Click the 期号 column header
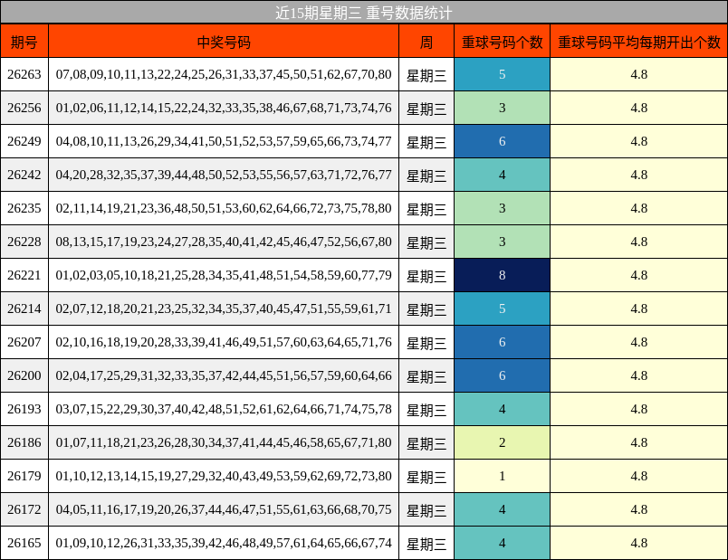 [24, 43]
